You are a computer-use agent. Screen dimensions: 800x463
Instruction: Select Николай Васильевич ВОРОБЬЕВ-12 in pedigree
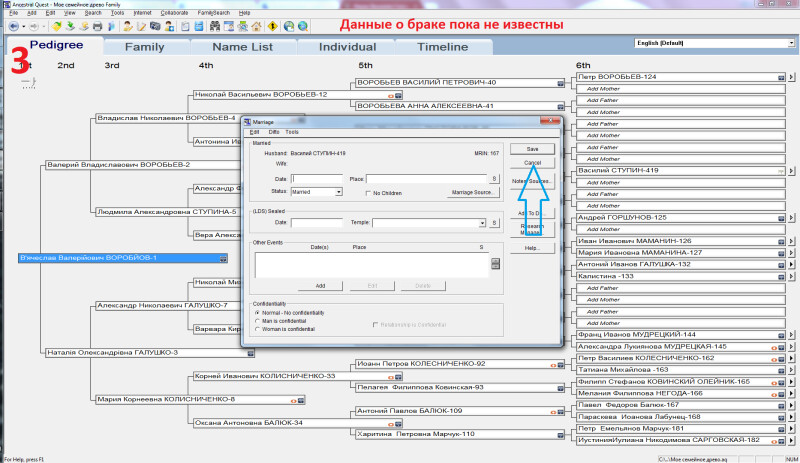297,95
